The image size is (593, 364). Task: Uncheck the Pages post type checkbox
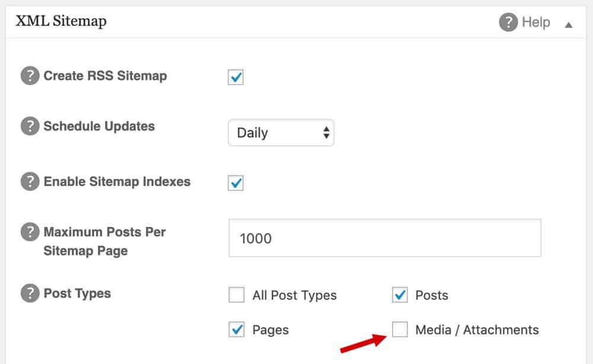click(237, 330)
